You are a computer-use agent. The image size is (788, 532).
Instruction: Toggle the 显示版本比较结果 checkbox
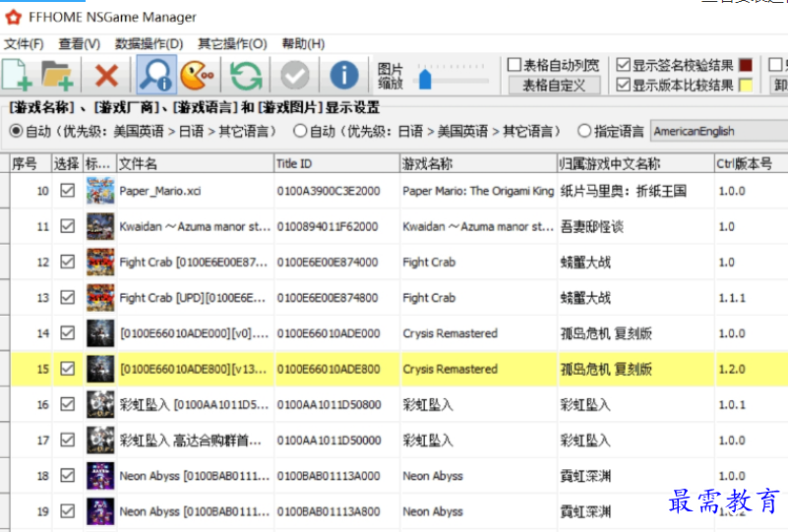coord(623,85)
